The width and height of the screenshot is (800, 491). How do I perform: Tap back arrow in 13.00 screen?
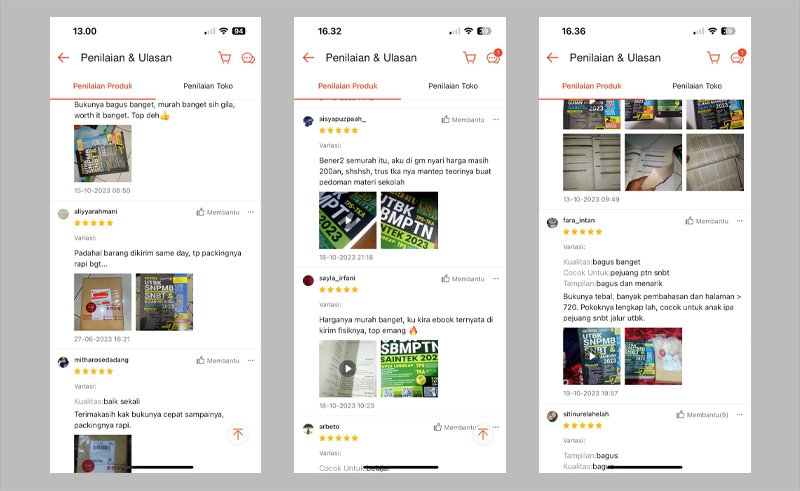tap(63, 58)
